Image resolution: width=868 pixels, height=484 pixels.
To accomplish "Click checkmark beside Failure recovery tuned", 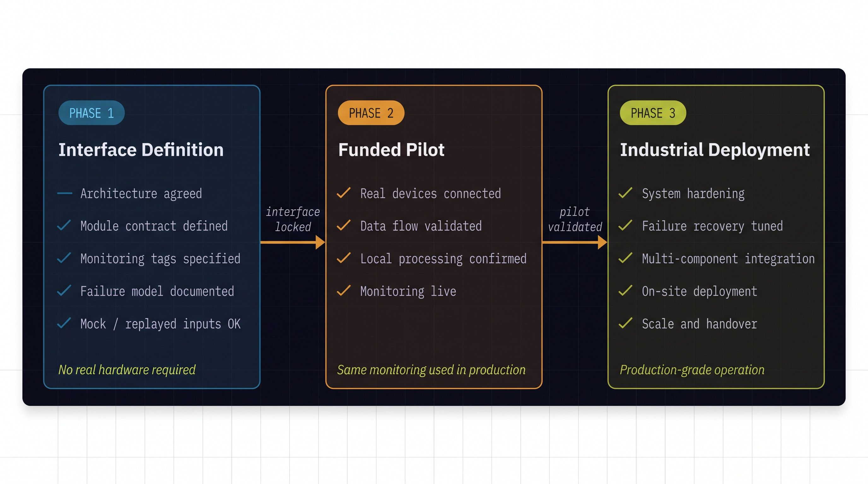I will click(x=625, y=225).
